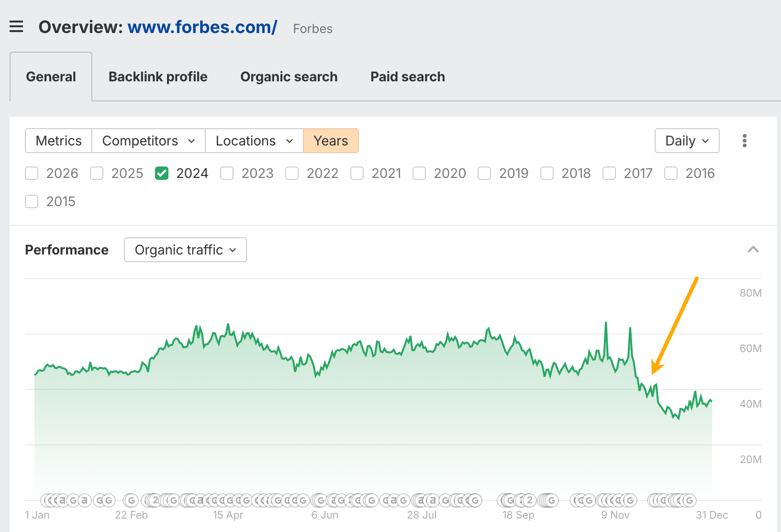Image resolution: width=781 pixels, height=532 pixels.
Task: Select the Metrics view button
Action: click(x=59, y=141)
